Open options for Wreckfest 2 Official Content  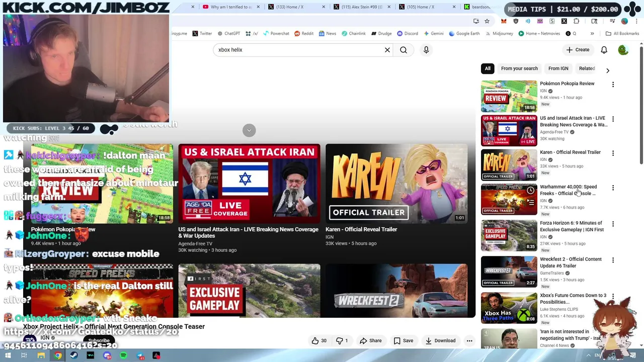(613, 260)
